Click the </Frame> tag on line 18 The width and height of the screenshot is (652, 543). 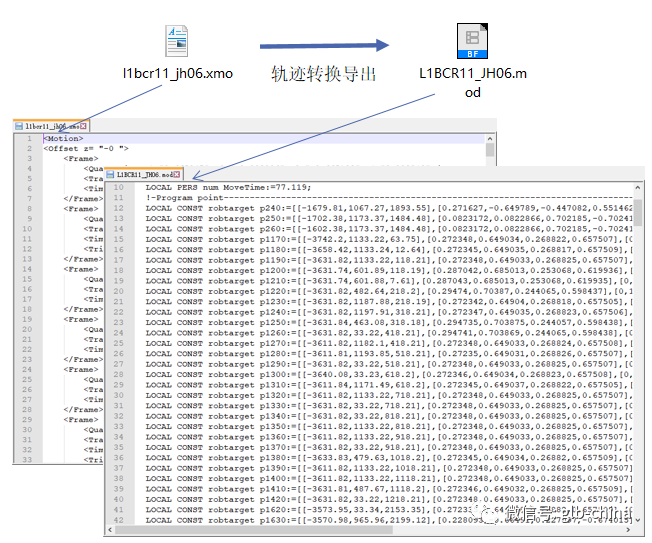[x=83, y=309]
